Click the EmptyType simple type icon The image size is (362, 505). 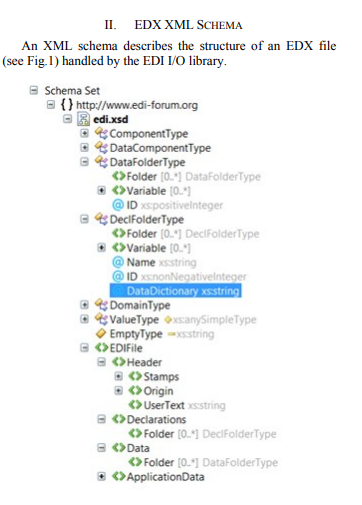pos(101,333)
